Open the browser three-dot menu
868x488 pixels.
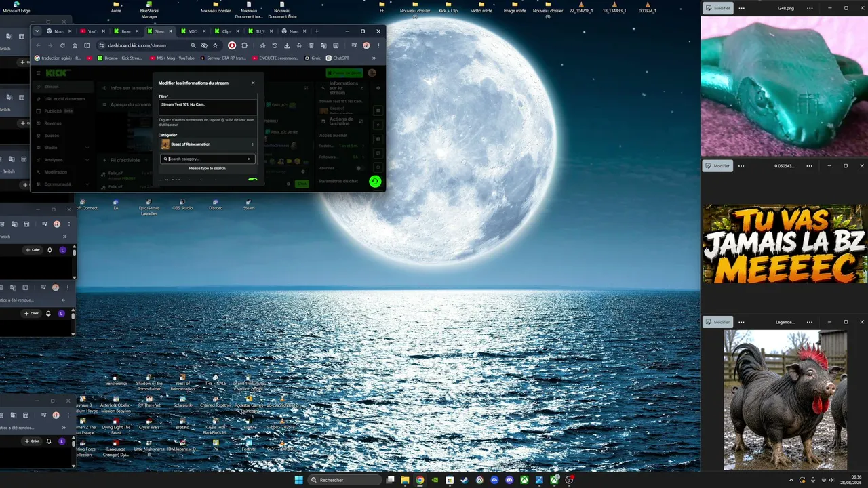pos(378,45)
